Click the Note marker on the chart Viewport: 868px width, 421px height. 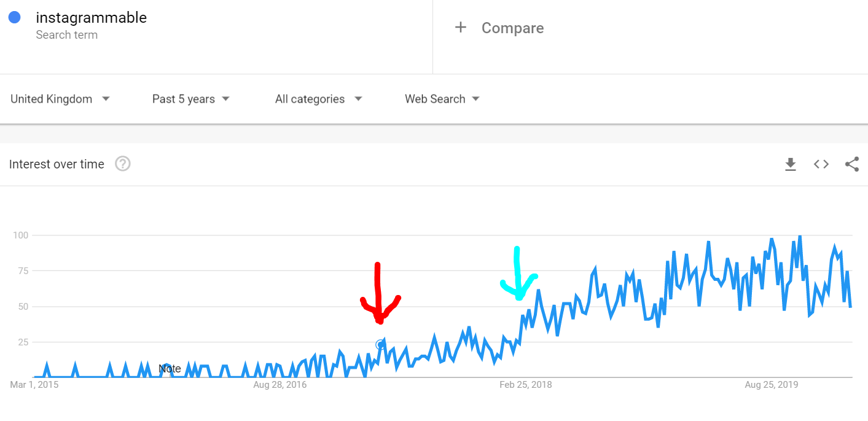pyautogui.click(x=170, y=369)
